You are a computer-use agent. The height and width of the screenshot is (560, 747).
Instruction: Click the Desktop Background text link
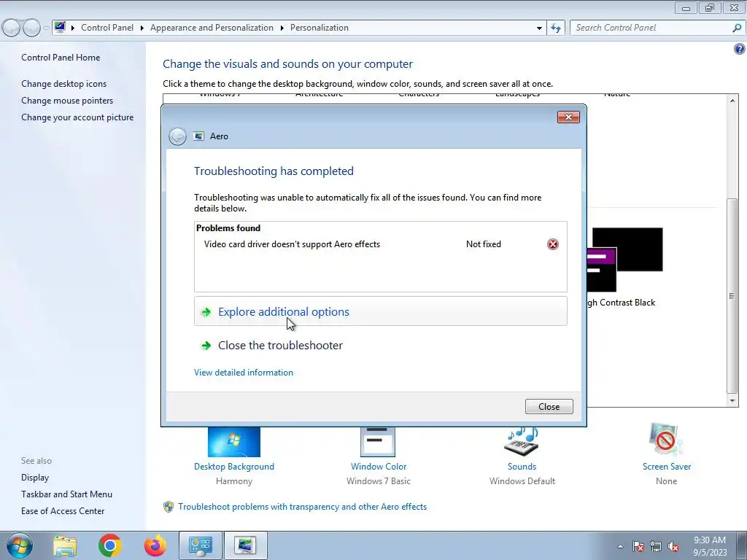click(x=234, y=467)
